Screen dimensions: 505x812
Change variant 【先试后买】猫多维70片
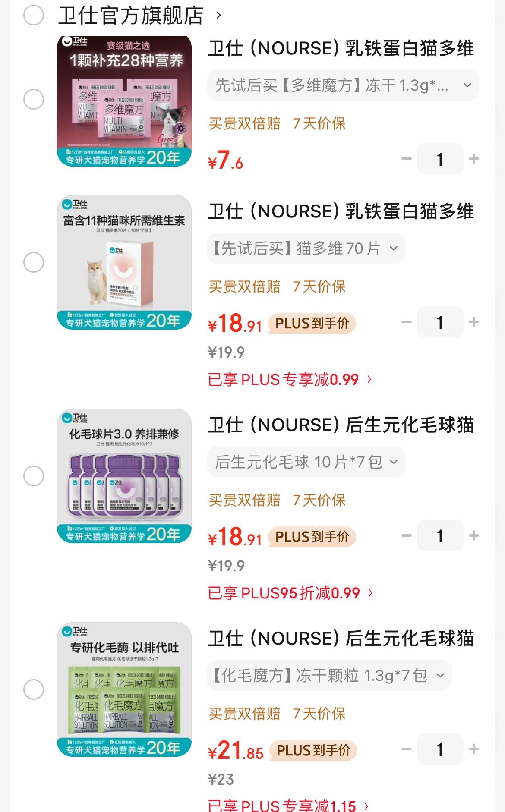coord(306,249)
